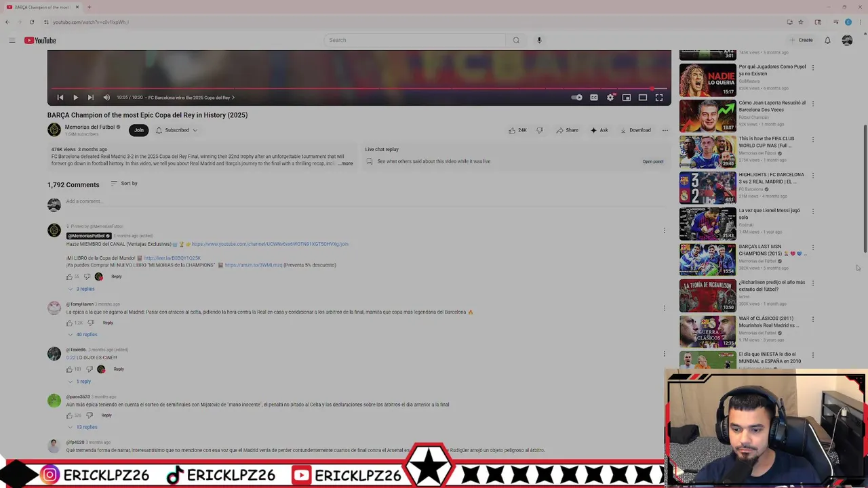Open the Memorias del Fútbol channel name
The height and width of the screenshot is (488, 868).
pos(90,127)
